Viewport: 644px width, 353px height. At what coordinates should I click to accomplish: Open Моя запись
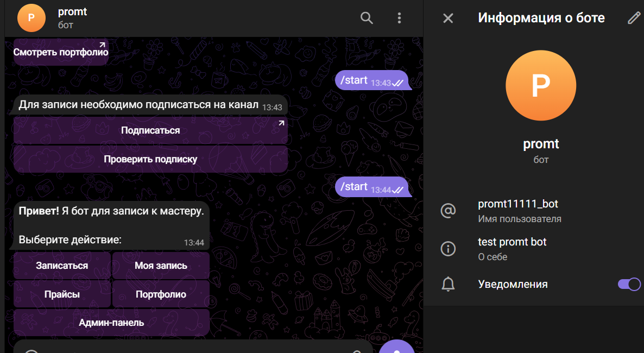tap(161, 266)
